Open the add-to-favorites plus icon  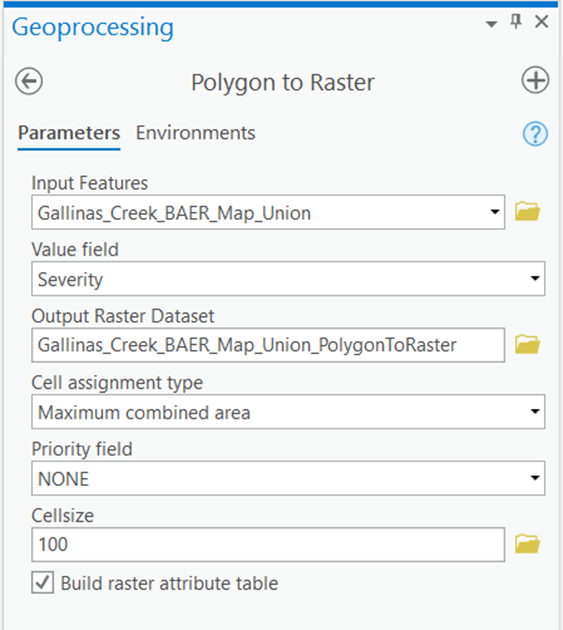[535, 80]
